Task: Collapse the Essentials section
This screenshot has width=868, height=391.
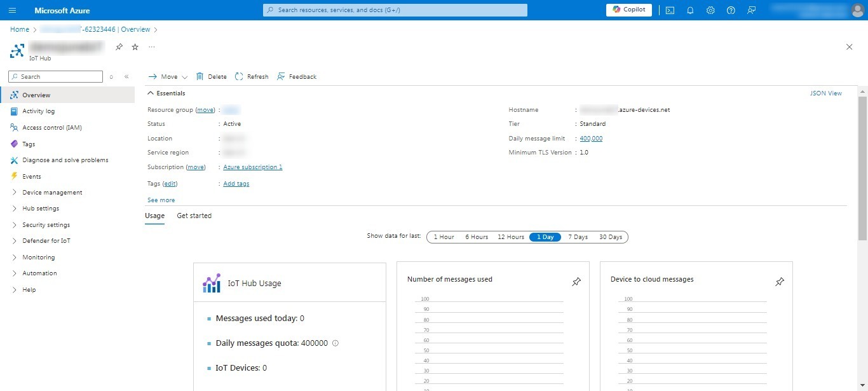Action: (151, 93)
